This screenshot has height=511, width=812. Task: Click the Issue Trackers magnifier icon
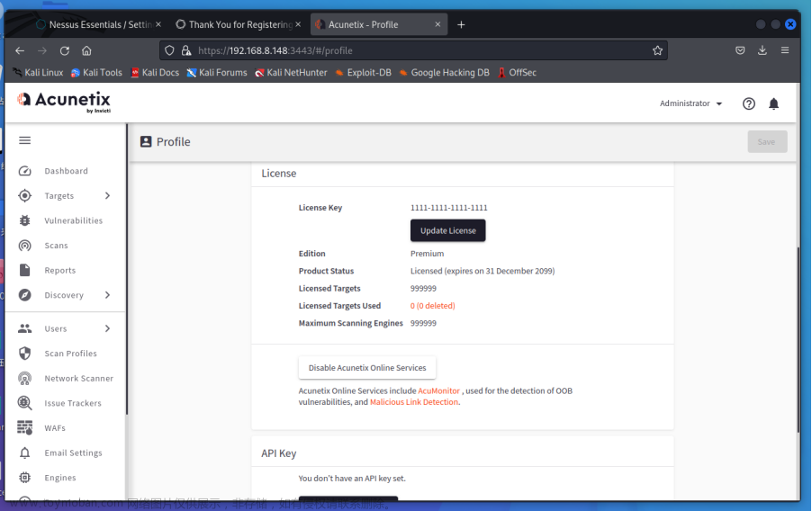coord(25,403)
